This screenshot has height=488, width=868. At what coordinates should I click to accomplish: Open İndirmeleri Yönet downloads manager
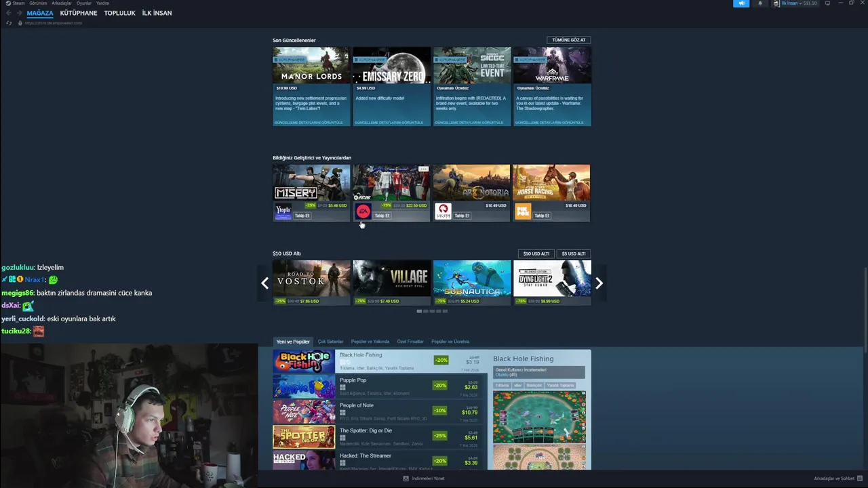point(424,479)
